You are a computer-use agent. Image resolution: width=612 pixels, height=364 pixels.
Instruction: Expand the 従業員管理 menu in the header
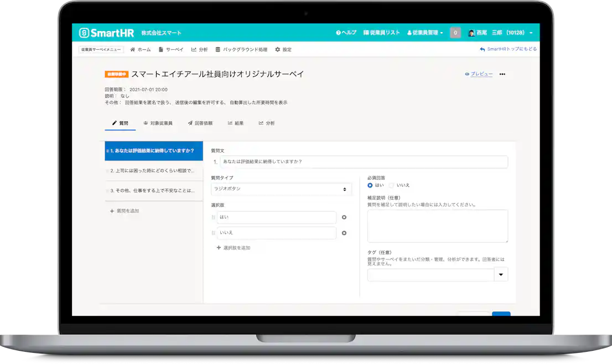point(424,32)
